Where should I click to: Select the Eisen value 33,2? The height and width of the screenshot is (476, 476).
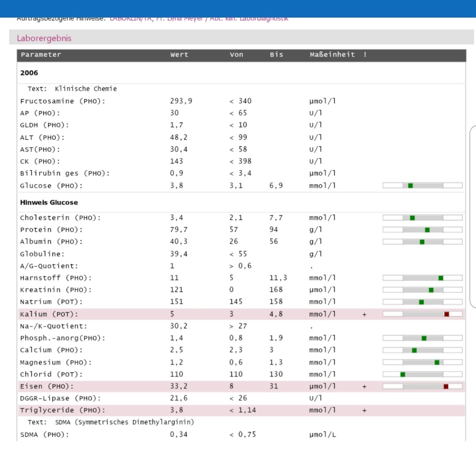(178, 386)
